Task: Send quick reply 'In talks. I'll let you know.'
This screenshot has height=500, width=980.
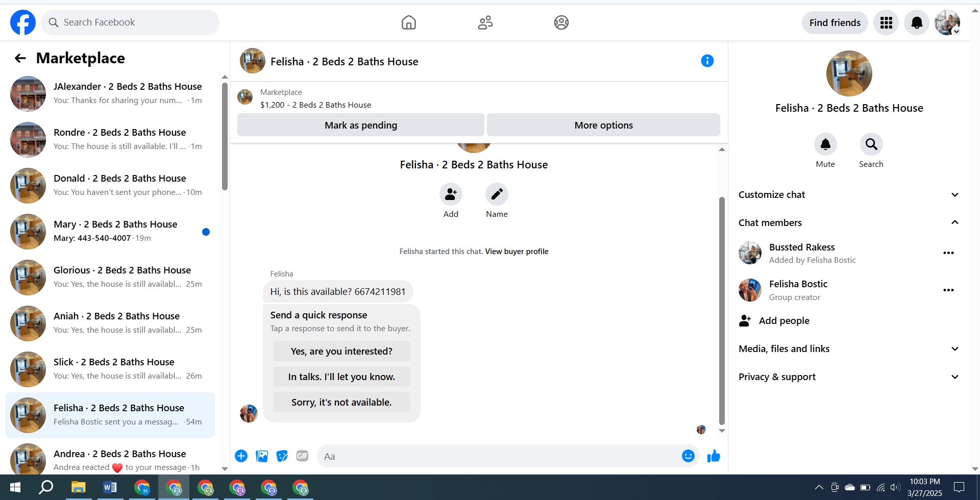Action: click(x=341, y=377)
